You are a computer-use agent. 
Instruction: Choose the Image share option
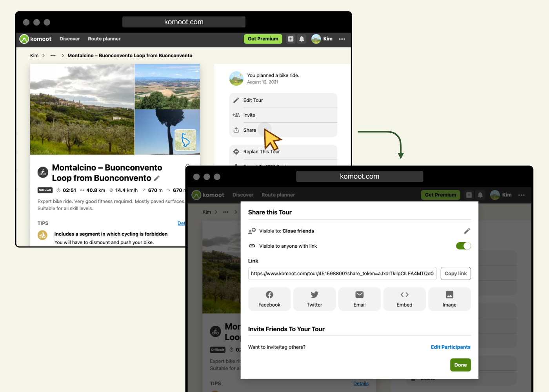click(449, 299)
